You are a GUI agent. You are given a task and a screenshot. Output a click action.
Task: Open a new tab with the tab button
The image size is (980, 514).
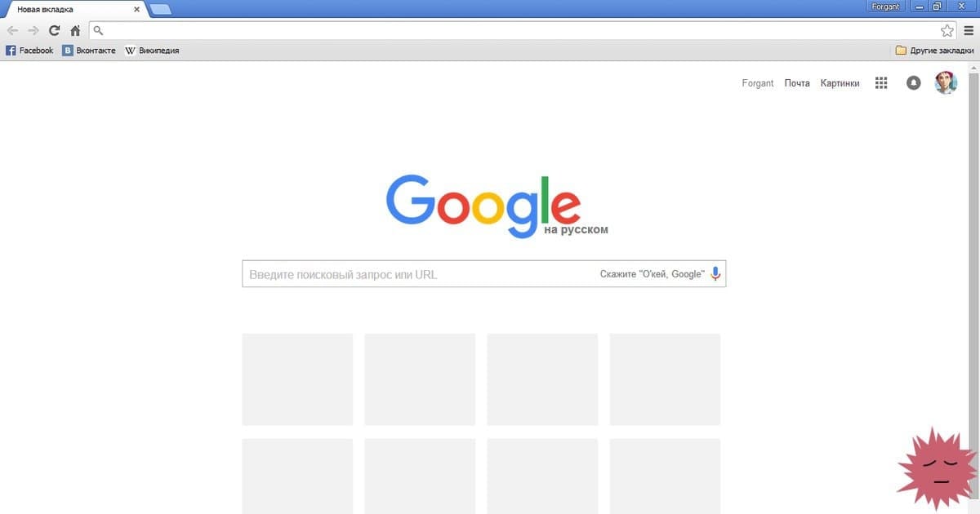[x=161, y=10]
